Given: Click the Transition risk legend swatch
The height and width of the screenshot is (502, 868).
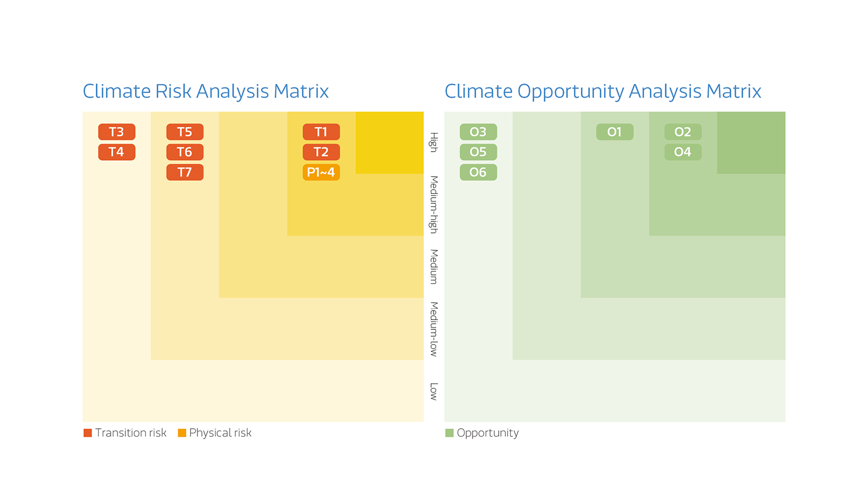Looking at the screenshot, I should tap(88, 433).
